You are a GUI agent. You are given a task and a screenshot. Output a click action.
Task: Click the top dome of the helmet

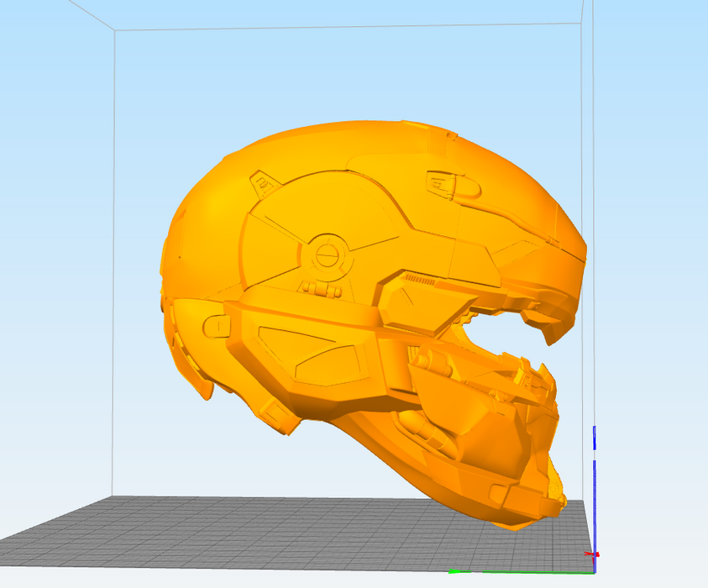click(x=353, y=143)
